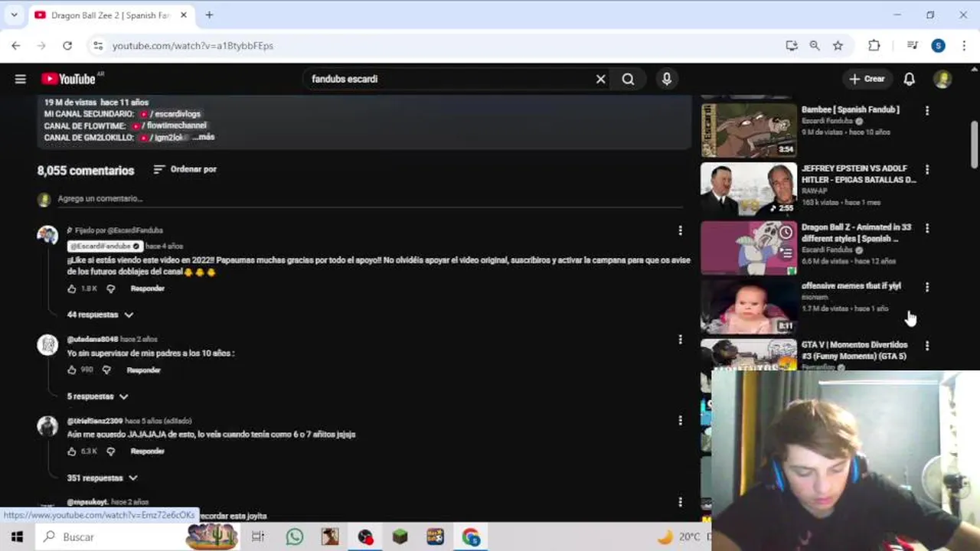980x551 pixels.
Task: Go to the YouTube home logo
Action: point(69,79)
